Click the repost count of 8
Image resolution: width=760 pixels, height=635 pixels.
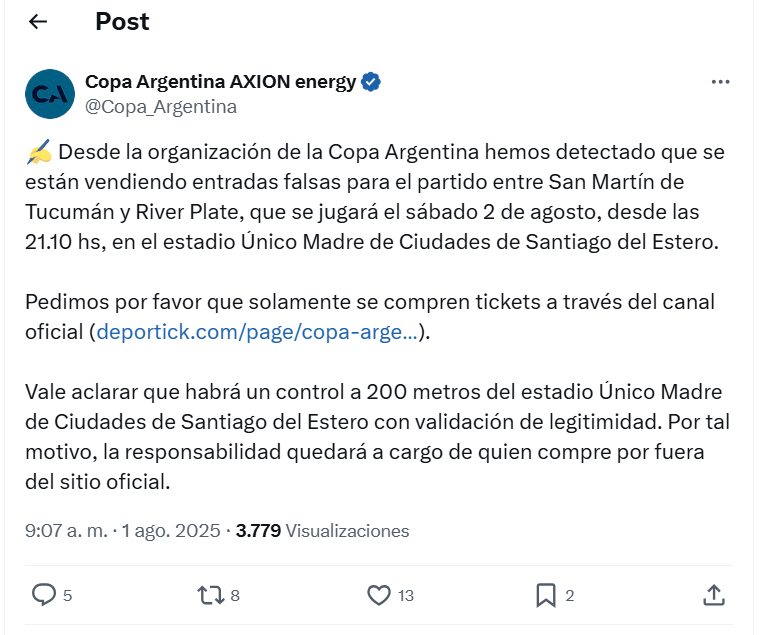click(x=235, y=596)
